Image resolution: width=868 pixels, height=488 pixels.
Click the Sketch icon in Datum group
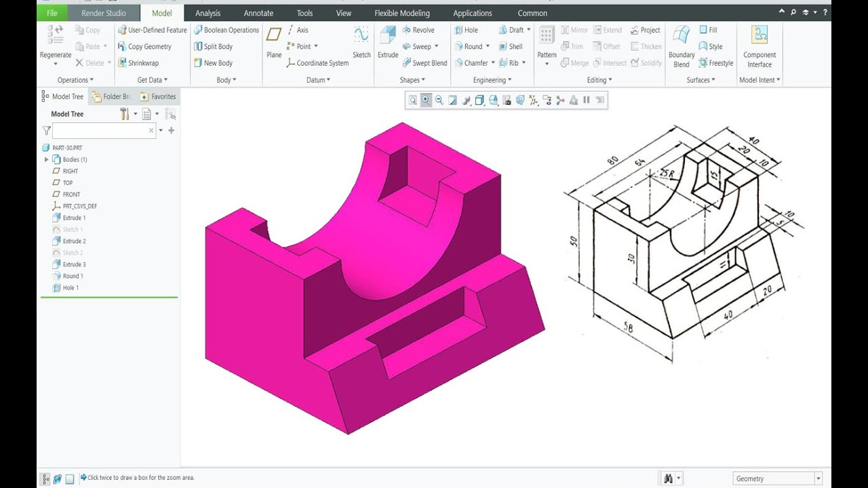(361, 36)
